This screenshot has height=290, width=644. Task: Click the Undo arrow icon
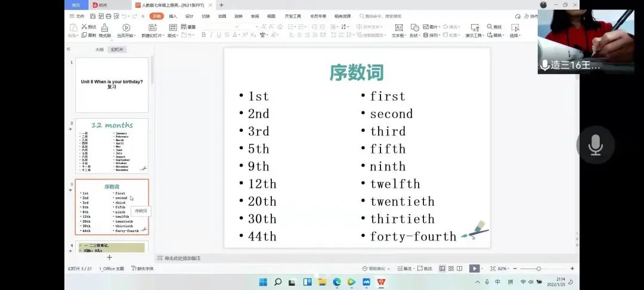point(124,16)
